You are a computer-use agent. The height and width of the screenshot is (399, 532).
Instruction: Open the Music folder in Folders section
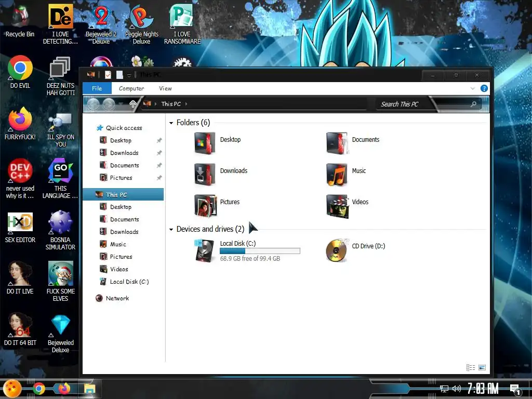[x=346, y=174]
